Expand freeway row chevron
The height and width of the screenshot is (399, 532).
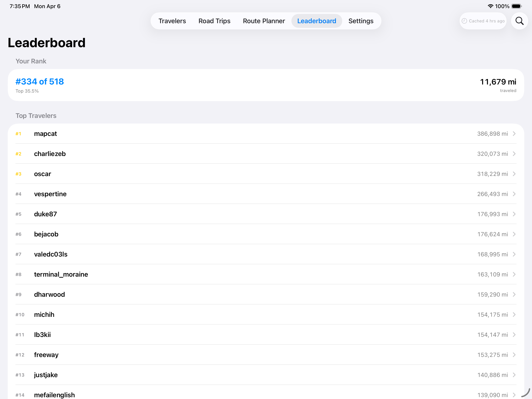(x=514, y=355)
